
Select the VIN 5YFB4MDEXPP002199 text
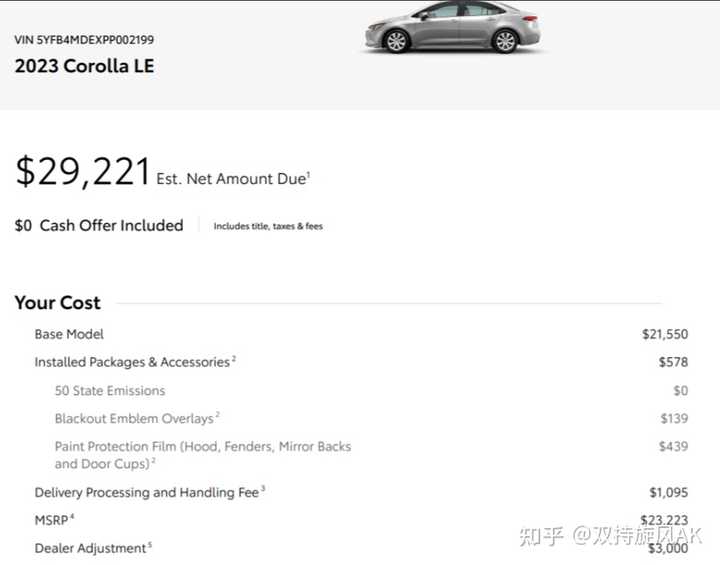[x=84, y=40]
